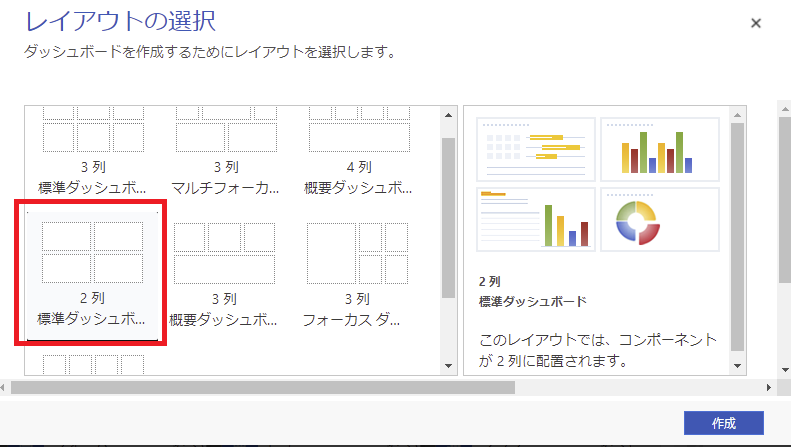Click preview pane scroll down arrow
The image size is (791, 447).
click(737, 366)
